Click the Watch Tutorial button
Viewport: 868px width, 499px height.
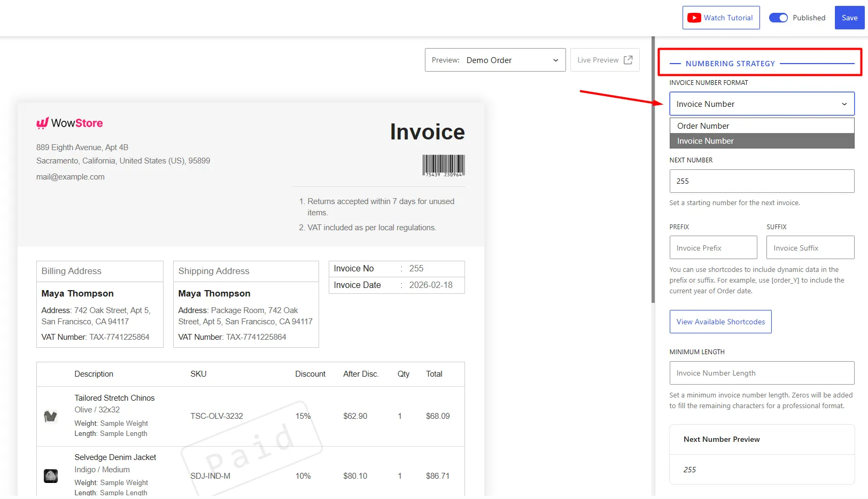(x=721, y=18)
